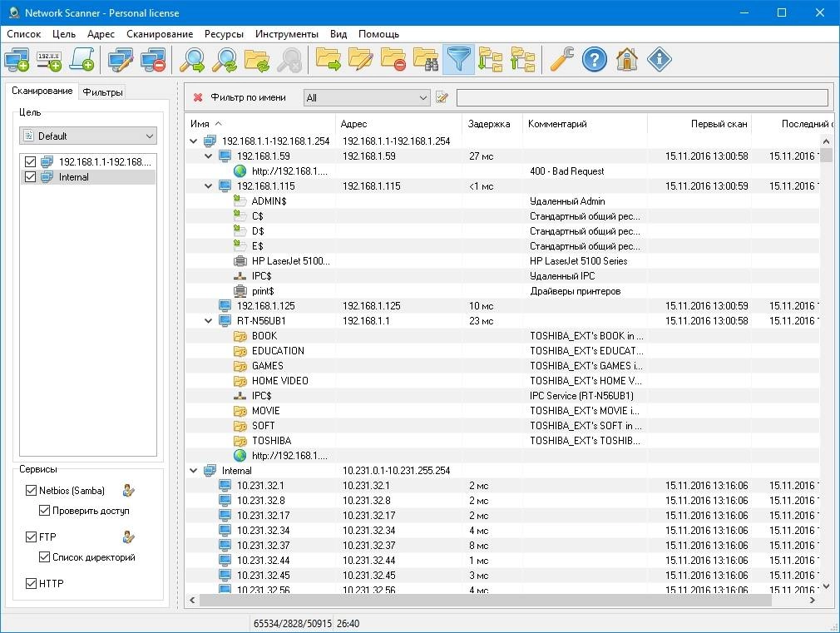Viewport: 840px width, 633px height.
Task: Open the Цель menu
Action: tap(64, 34)
